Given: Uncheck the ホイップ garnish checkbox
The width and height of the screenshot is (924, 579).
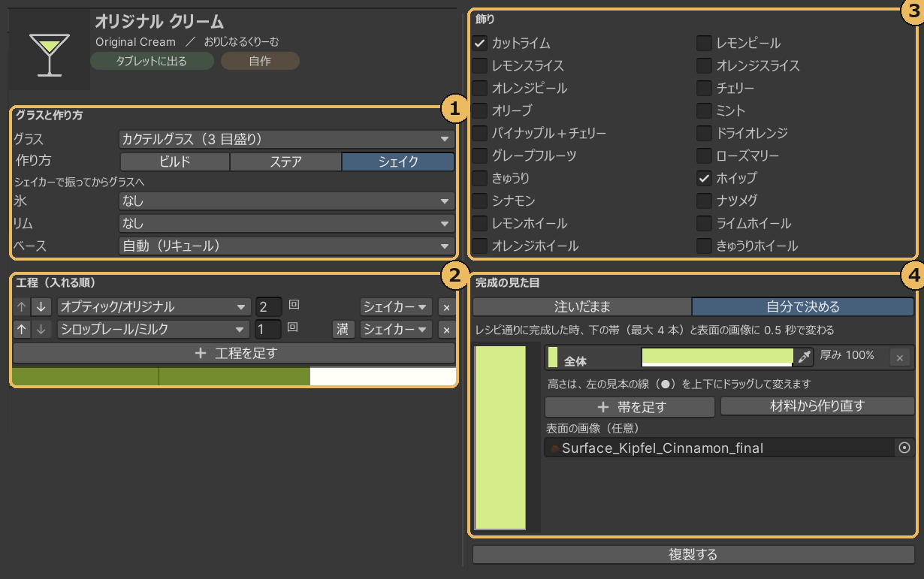Looking at the screenshot, I should (x=704, y=178).
